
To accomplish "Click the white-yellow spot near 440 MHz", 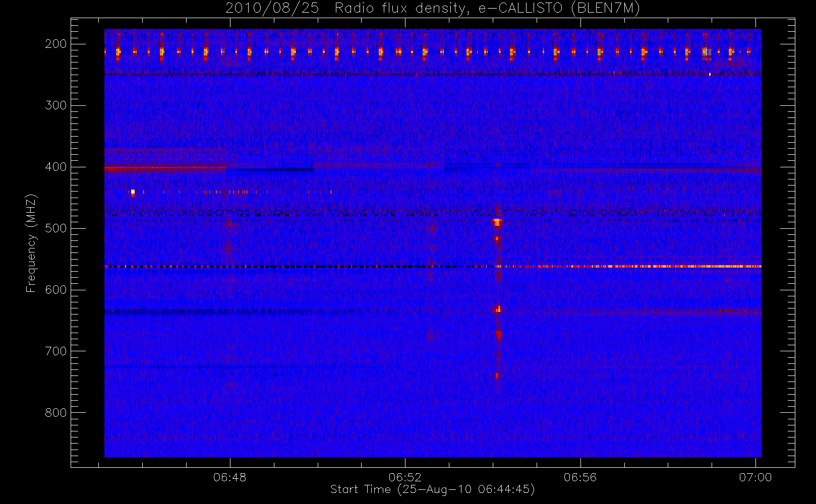I will point(133,192).
